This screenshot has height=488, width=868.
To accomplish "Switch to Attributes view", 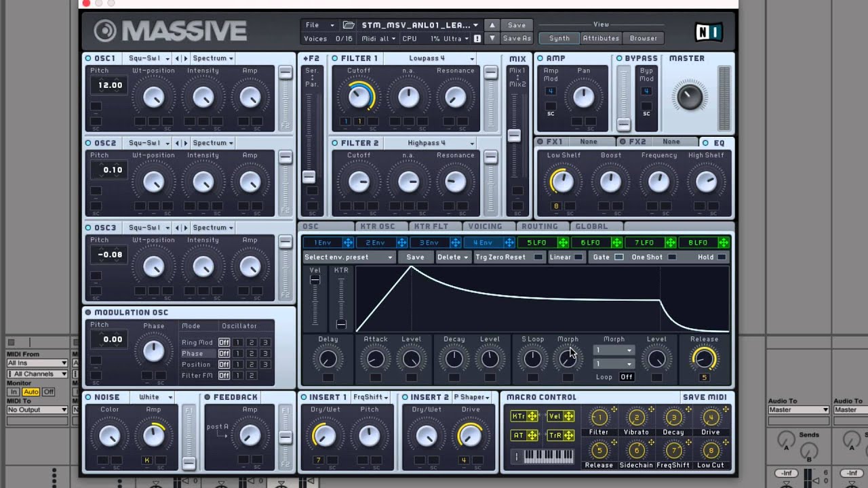I will (x=601, y=39).
